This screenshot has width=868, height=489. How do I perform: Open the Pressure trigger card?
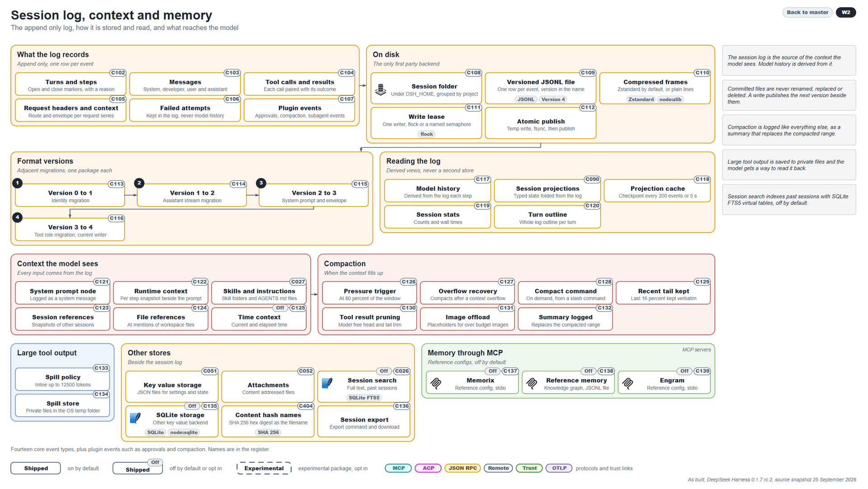tap(369, 294)
